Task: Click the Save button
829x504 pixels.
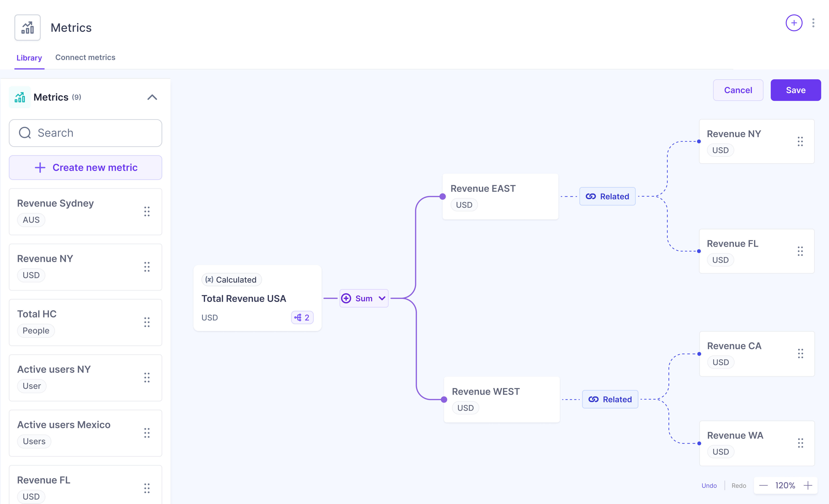Action: point(796,90)
